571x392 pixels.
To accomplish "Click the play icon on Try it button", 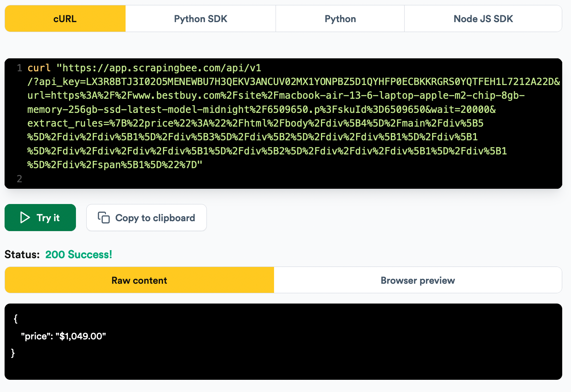I will point(25,218).
